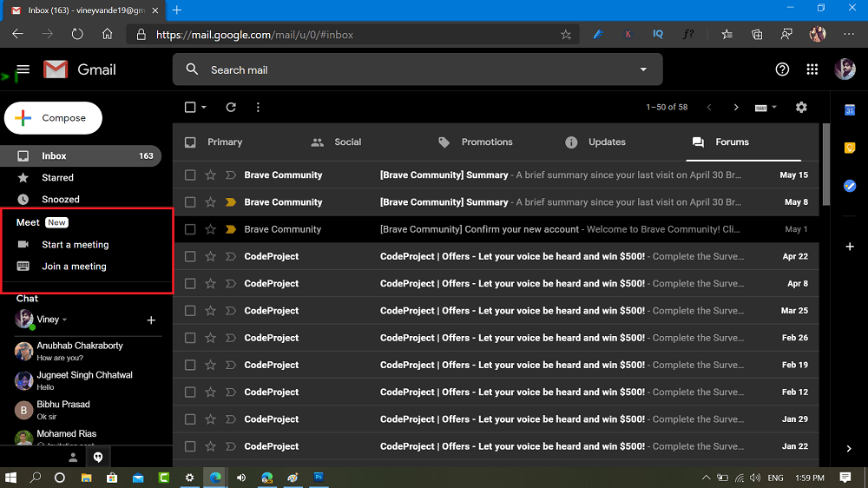Image resolution: width=868 pixels, height=488 pixels.
Task: Show hidden system tray icons chevron
Action: point(706,478)
